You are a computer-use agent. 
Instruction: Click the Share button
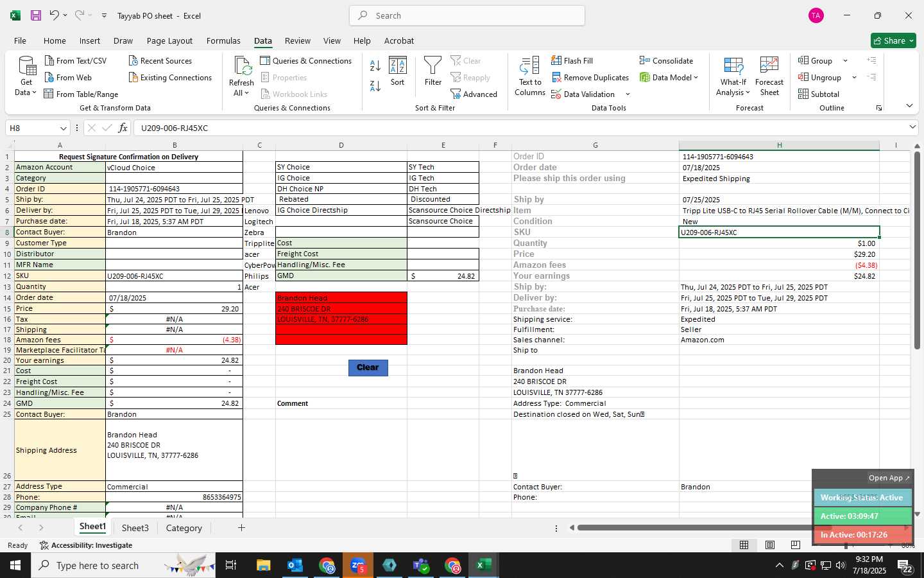[893, 40]
